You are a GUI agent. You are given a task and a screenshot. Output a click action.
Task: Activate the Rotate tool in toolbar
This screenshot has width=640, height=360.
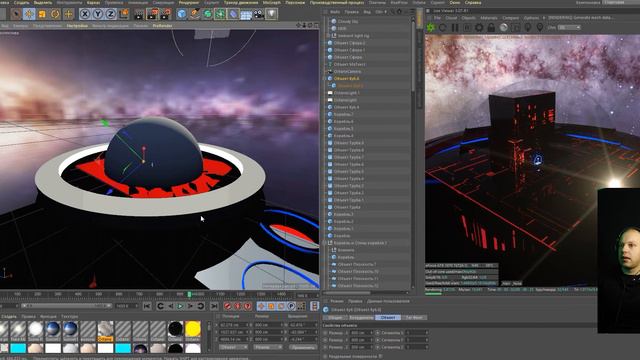(55, 14)
